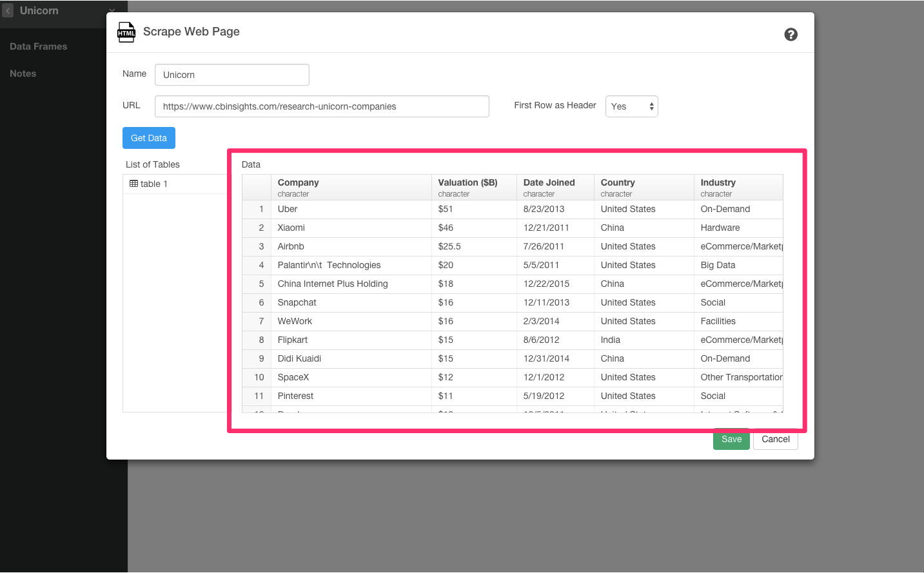This screenshot has height=573, width=924.
Task: Open the First Row as Header dropdown
Action: (x=631, y=106)
